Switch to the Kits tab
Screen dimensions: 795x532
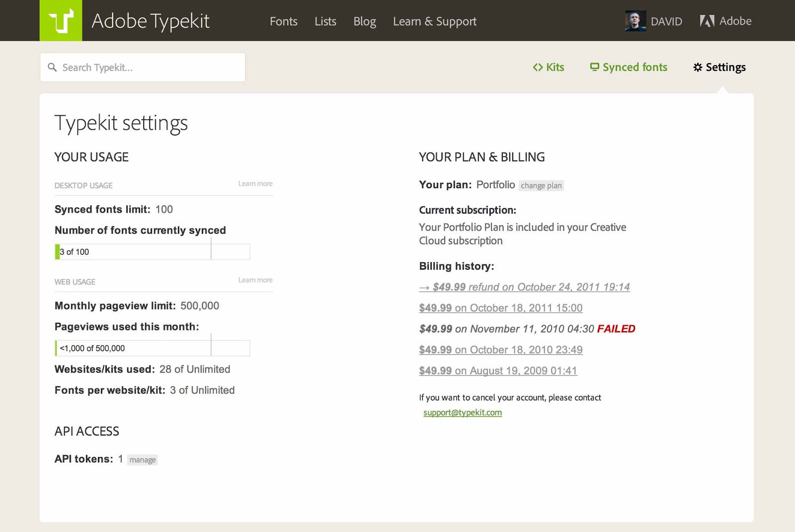pos(549,67)
